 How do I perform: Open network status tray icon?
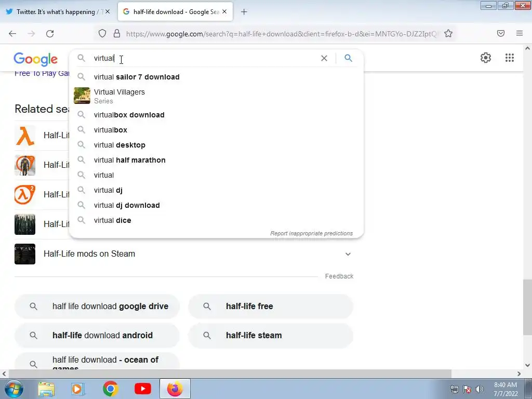[x=454, y=389]
